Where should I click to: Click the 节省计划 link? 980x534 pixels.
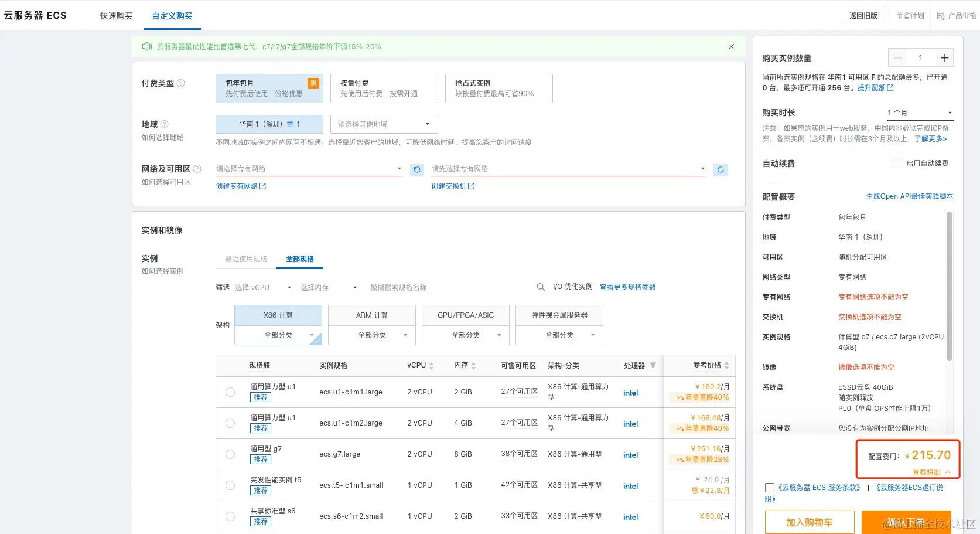click(x=910, y=16)
